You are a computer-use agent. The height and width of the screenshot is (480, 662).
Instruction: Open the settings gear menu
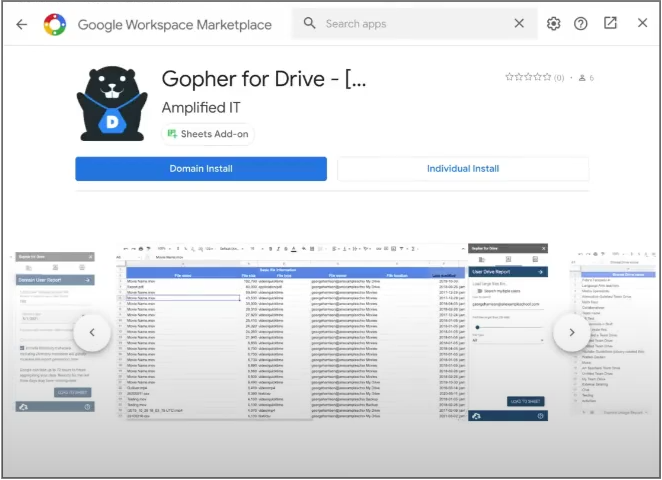pyautogui.click(x=553, y=24)
